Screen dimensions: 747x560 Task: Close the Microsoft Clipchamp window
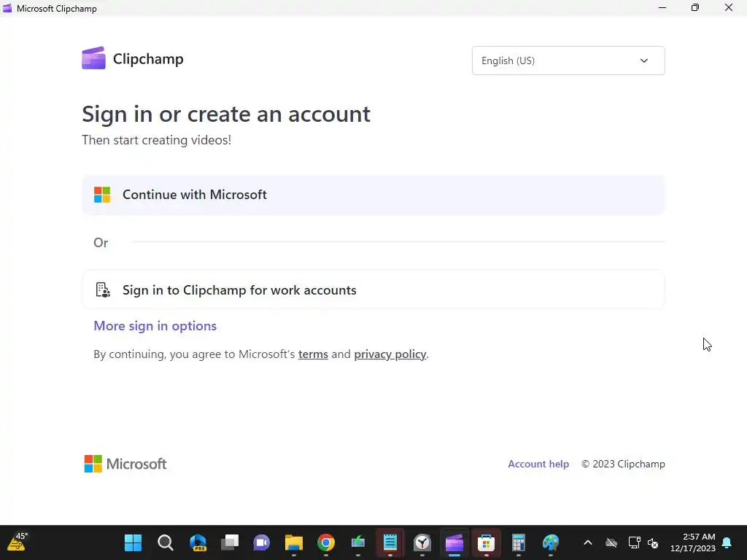tap(729, 8)
